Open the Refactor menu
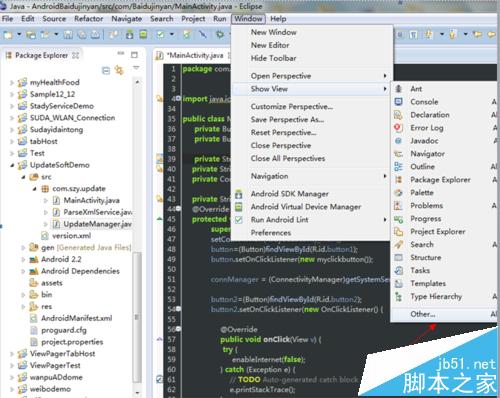Viewport: 500px width, 398px height. [x=89, y=19]
